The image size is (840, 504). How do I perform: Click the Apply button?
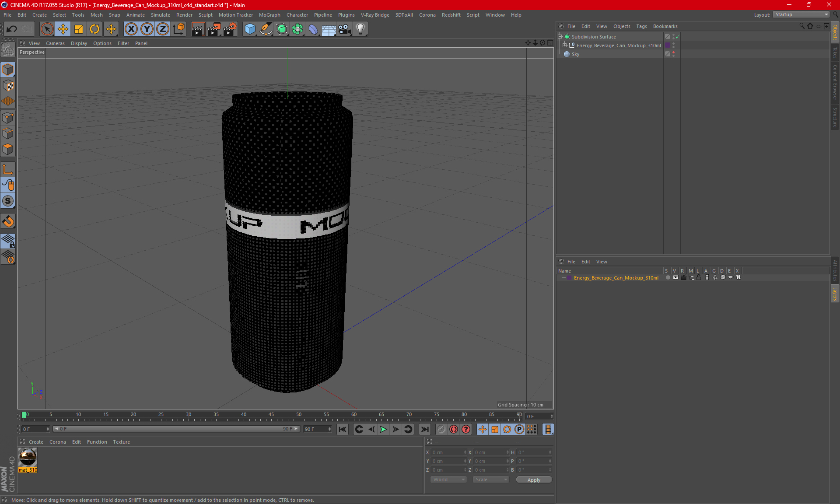tap(534, 480)
